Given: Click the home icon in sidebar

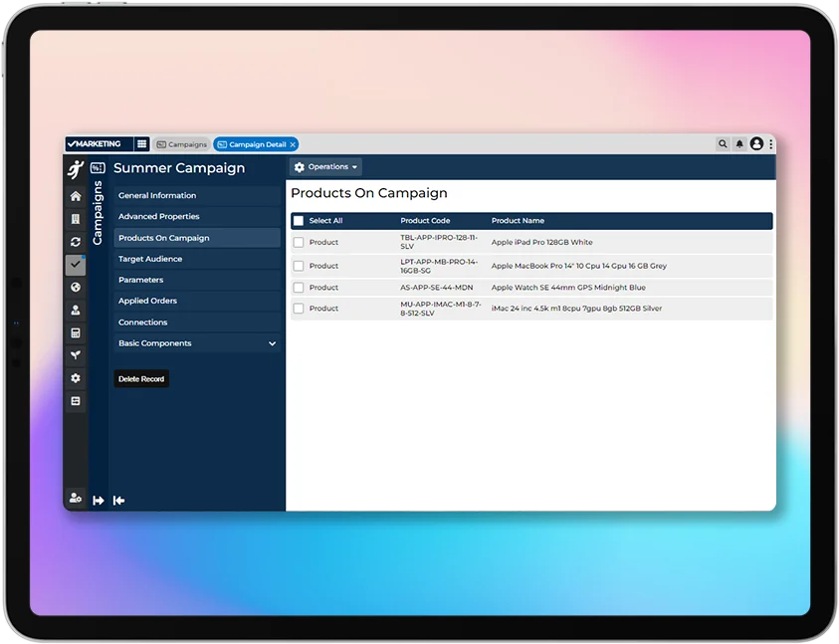Looking at the screenshot, I should point(76,196).
